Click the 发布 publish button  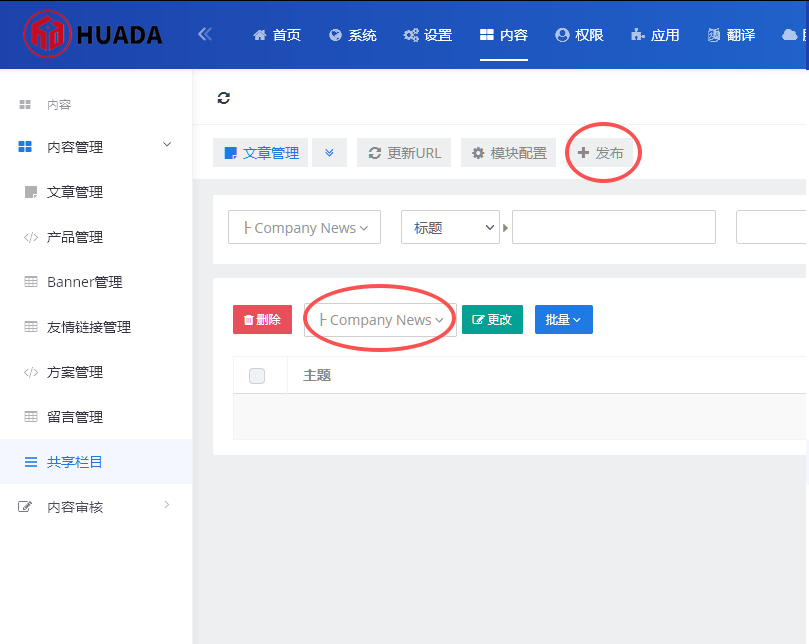[x=600, y=153]
